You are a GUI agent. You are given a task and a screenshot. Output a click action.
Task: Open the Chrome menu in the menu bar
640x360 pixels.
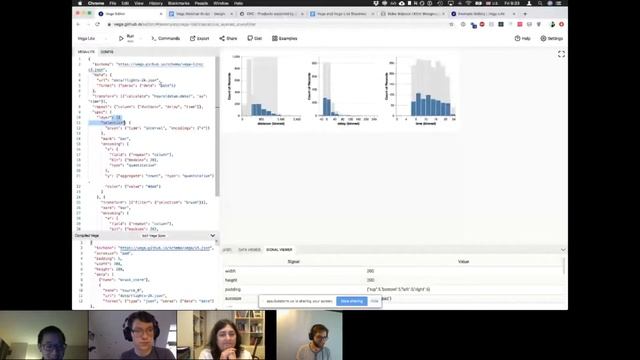(96, 3)
